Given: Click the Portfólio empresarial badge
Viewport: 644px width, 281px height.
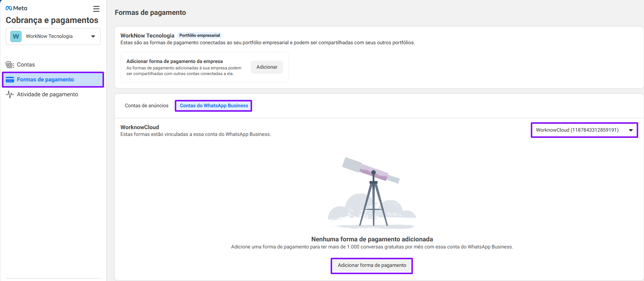Looking at the screenshot, I should [x=199, y=35].
